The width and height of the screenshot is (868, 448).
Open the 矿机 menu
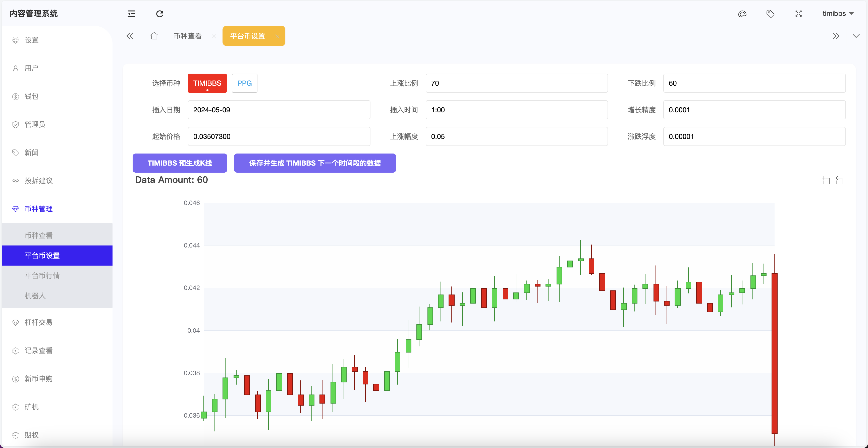[57, 407]
